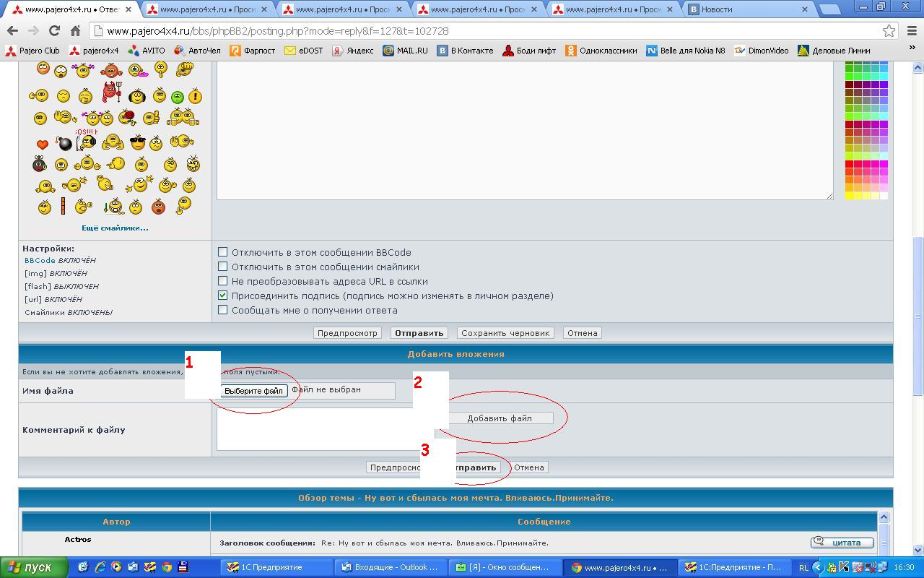Click the "Добавить файл" button
The width and height of the screenshot is (924, 578).
point(499,418)
